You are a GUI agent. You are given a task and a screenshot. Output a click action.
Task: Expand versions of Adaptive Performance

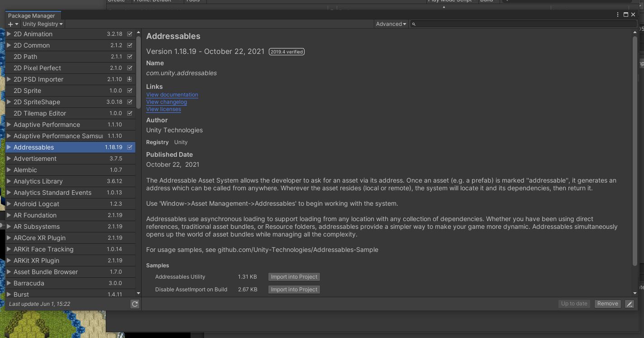[9, 125]
